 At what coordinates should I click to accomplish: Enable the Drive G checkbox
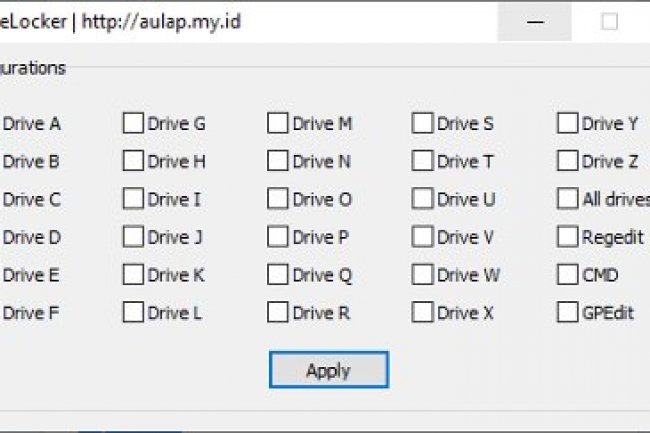[133, 124]
